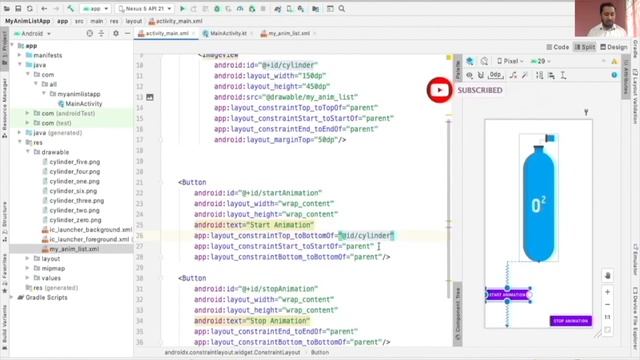Click the design preview pan hand icon
Image resolution: width=640 pixels, height=360 pixels.
pos(607,276)
